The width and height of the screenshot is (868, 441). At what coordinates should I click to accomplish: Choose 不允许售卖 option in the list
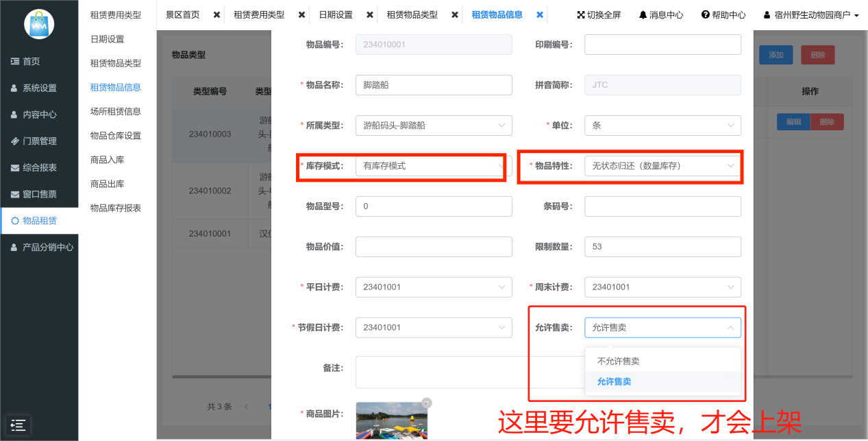coord(662,361)
